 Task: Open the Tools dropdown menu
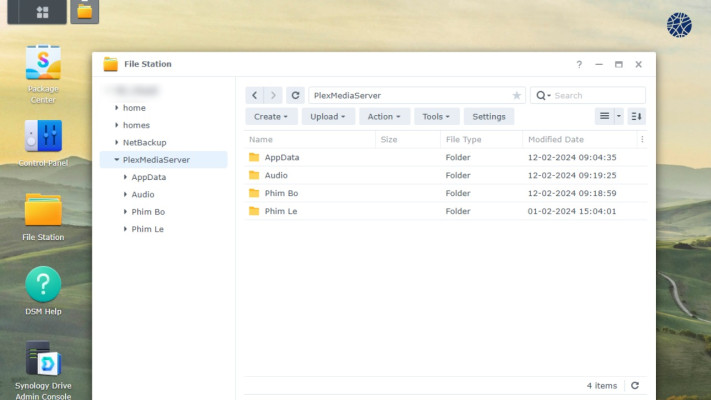point(436,117)
